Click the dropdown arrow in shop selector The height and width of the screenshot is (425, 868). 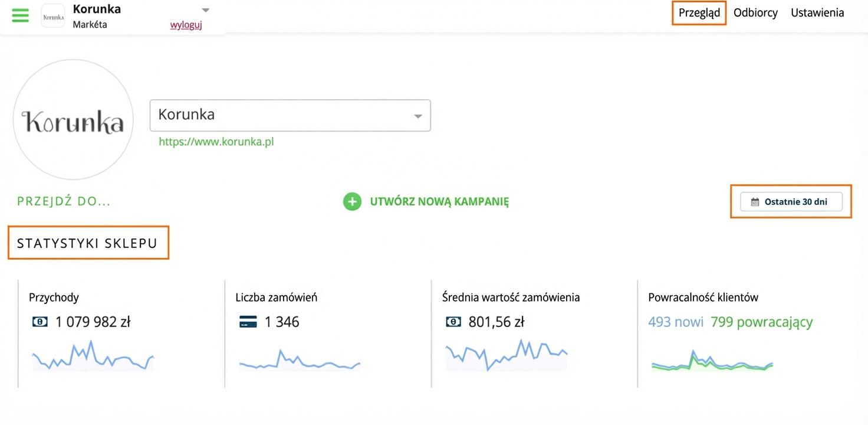[x=418, y=116]
